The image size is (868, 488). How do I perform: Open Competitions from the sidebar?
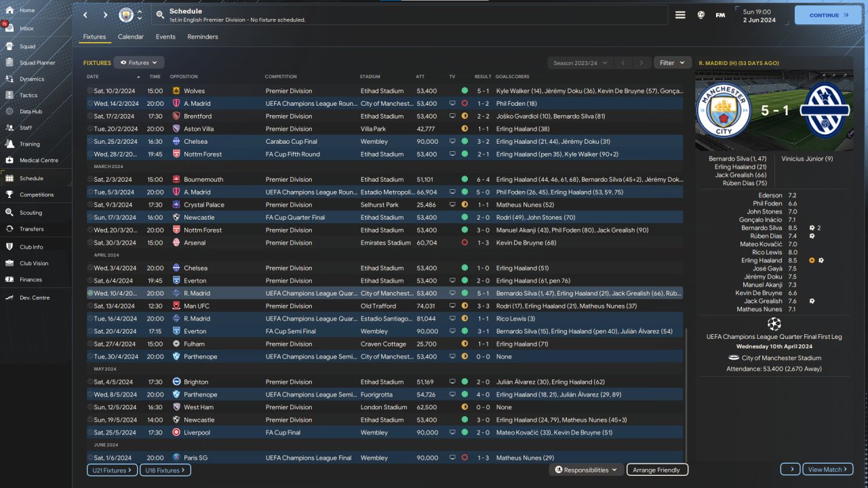(x=37, y=195)
